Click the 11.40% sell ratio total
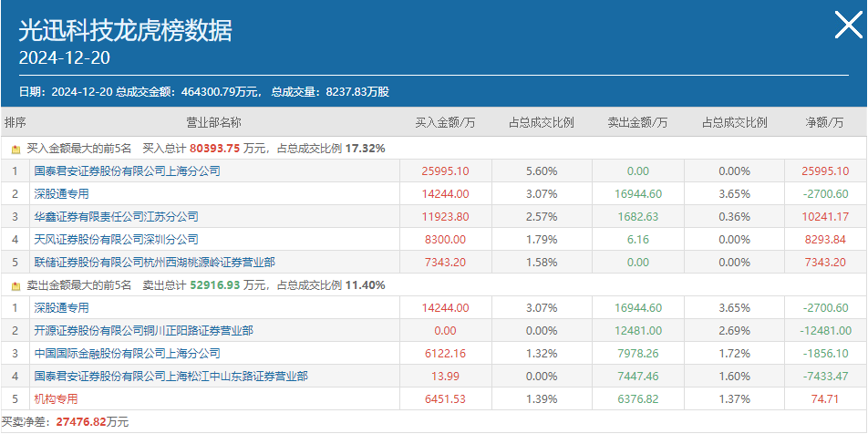Image resolution: width=868 pixels, height=434 pixels. pos(365,285)
